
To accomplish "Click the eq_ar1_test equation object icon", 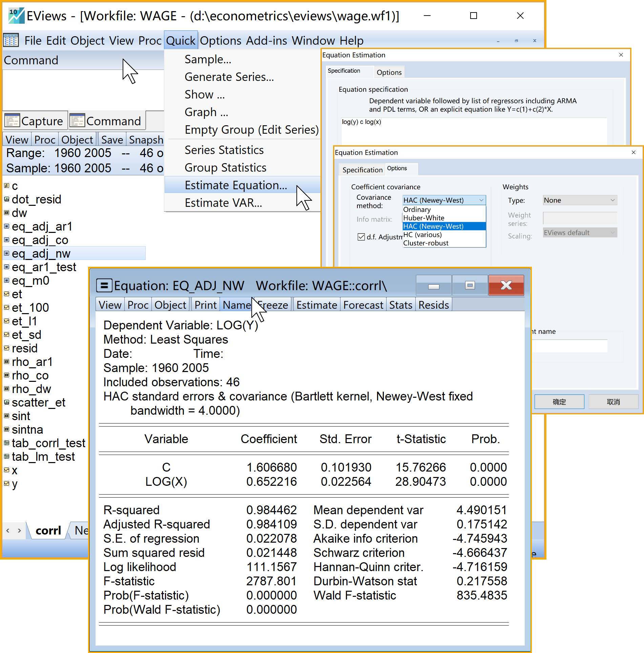I will (x=6, y=267).
